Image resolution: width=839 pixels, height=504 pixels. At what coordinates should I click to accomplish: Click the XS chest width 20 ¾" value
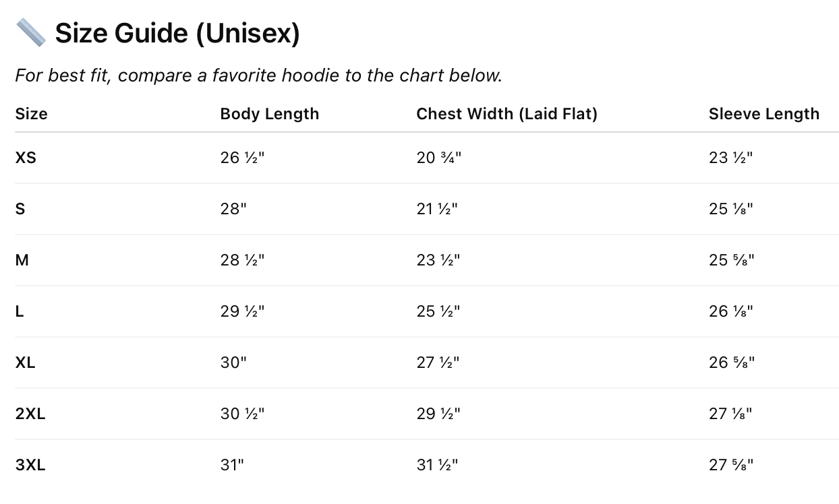point(438,158)
